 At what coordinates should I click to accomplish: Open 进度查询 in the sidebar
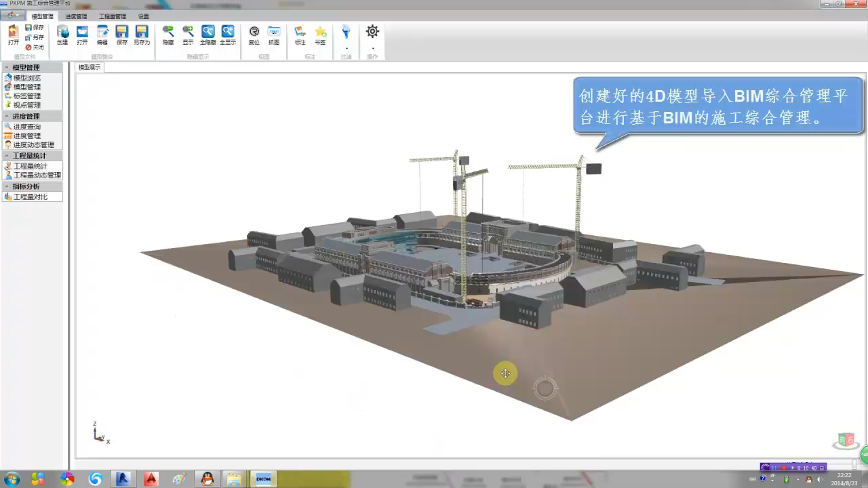click(22, 127)
